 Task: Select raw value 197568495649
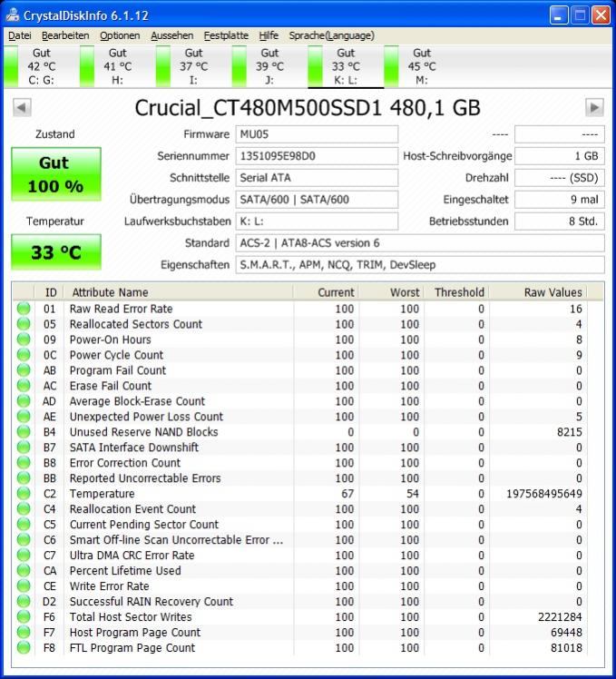[544, 493]
